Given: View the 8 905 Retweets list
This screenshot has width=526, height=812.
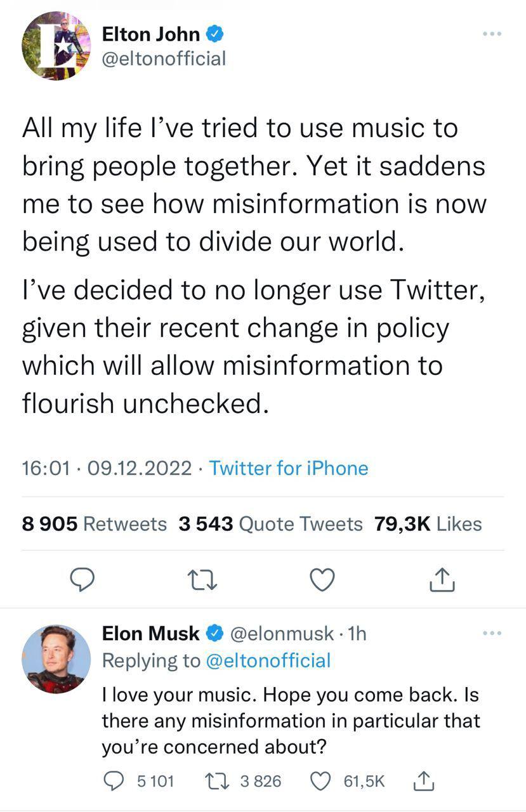Looking at the screenshot, I should click(94, 524).
